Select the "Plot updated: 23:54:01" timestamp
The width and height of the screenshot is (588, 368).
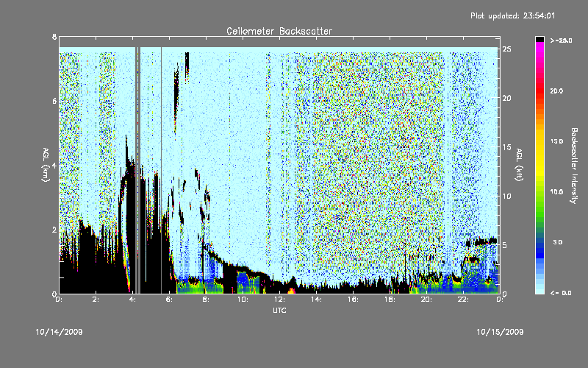coord(512,15)
